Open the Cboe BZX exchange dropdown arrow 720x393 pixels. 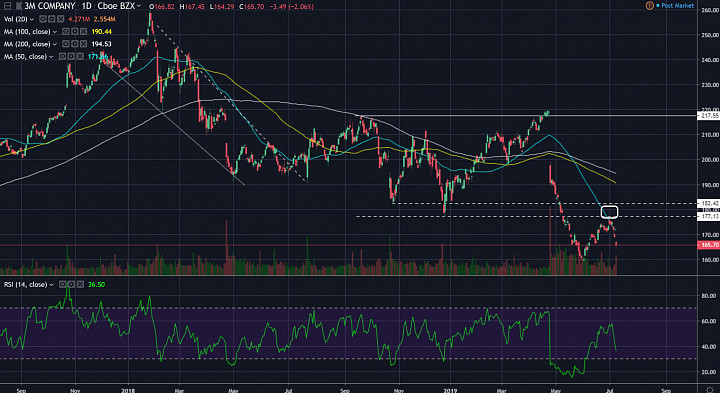[139, 6]
